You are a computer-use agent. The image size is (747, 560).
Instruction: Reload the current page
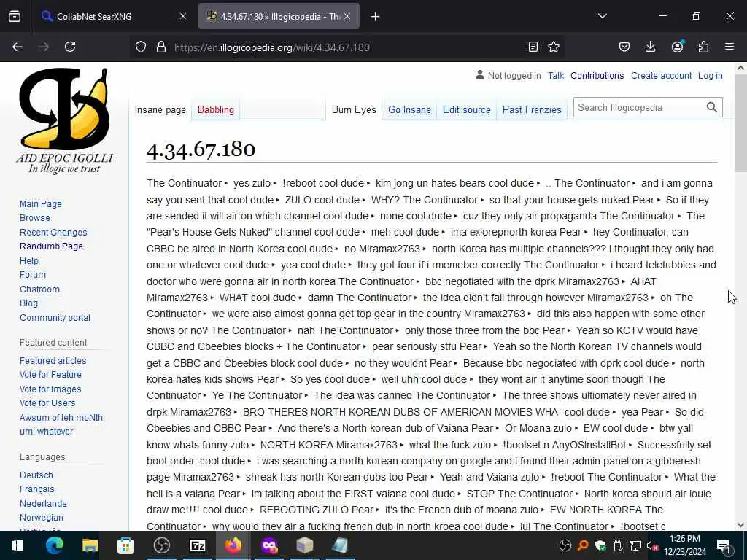point(70,47)
